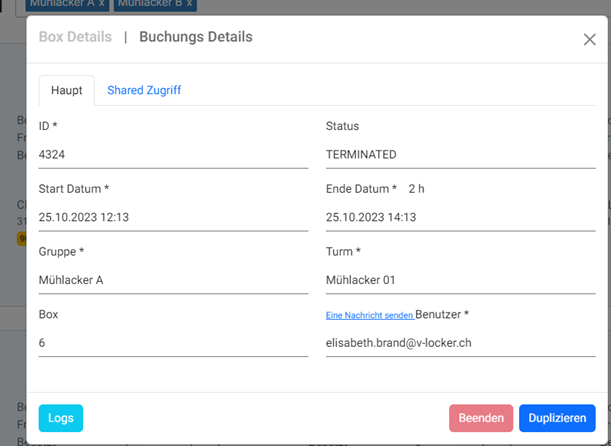611x446 pixels.
Task: Close the Buchungs Details dialog
Action: pos(589,39)
